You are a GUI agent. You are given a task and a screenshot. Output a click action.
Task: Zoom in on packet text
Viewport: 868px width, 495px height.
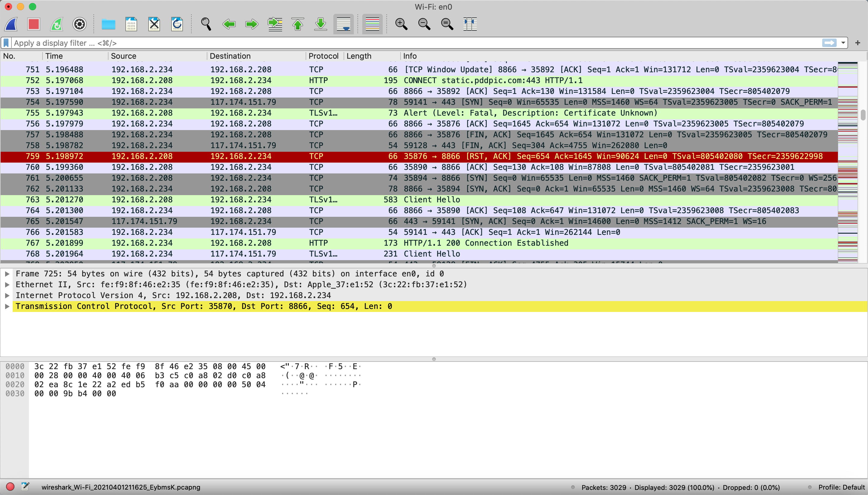pyautogui.click(x=401, y=24)
